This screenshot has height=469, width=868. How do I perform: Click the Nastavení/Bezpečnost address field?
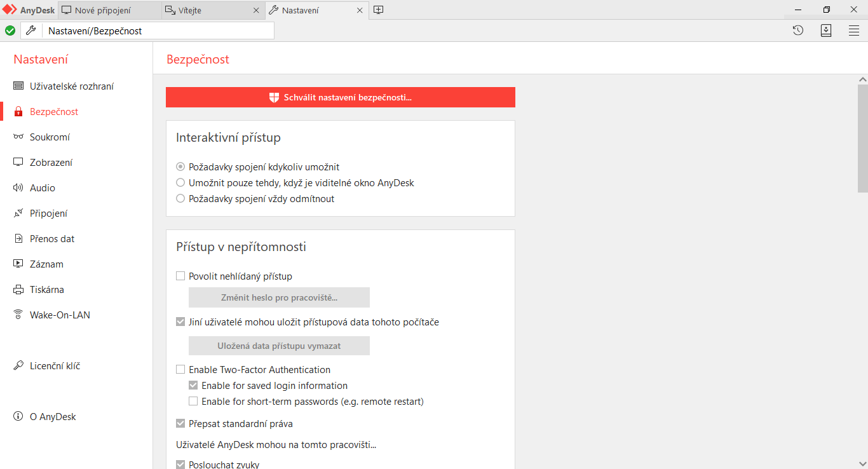pos(159,31)
